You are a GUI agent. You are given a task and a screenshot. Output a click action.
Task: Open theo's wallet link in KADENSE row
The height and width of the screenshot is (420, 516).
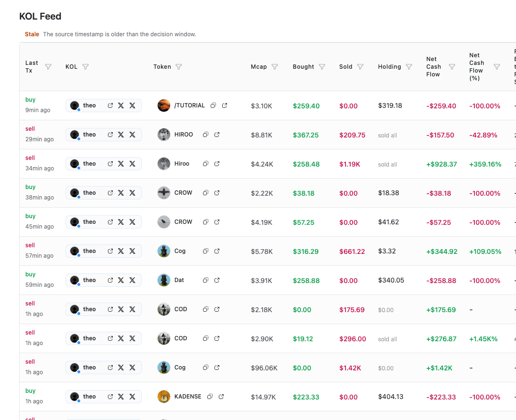(110, 397)
